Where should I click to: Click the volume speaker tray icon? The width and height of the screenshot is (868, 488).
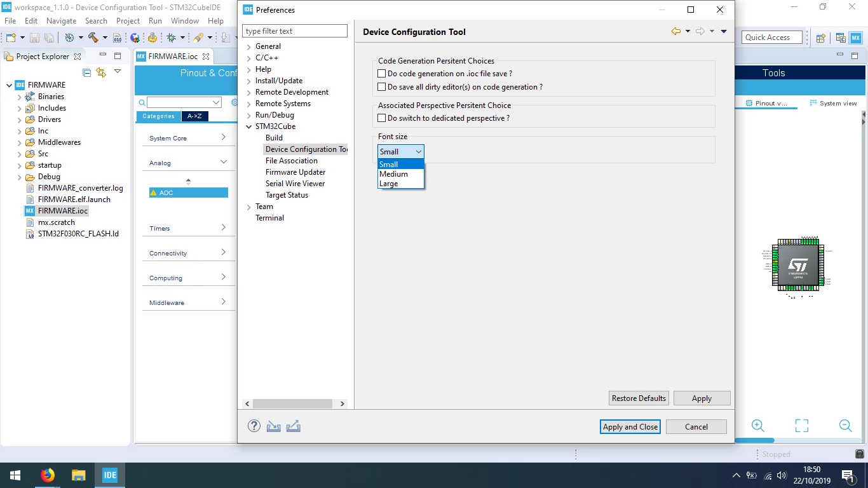tap(782, 475)
